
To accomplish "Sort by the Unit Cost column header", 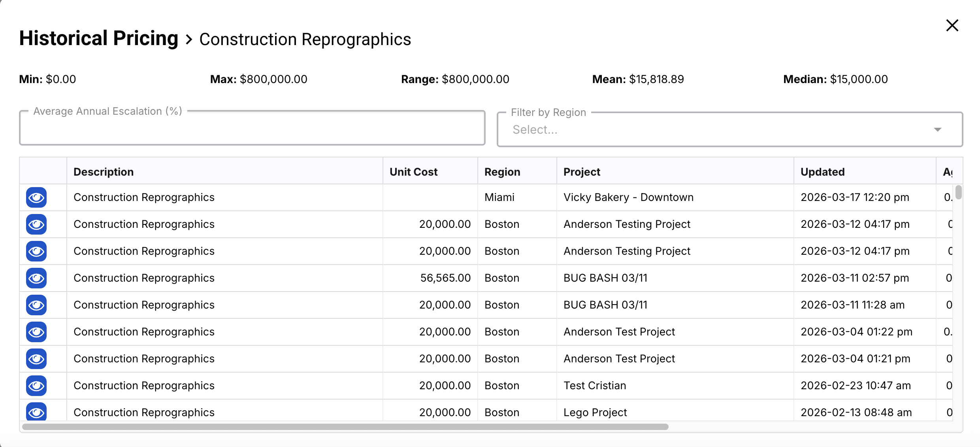I will coord(413,172).
